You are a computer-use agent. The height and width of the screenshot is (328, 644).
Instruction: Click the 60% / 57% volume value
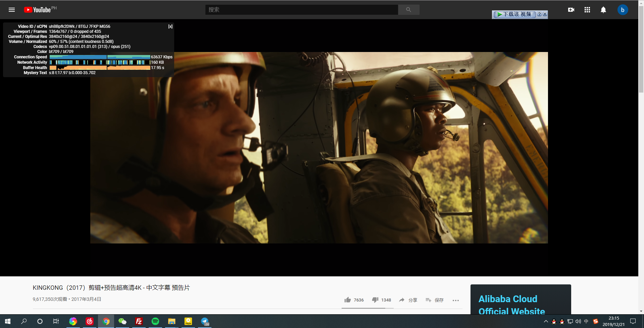click(81, 42)
